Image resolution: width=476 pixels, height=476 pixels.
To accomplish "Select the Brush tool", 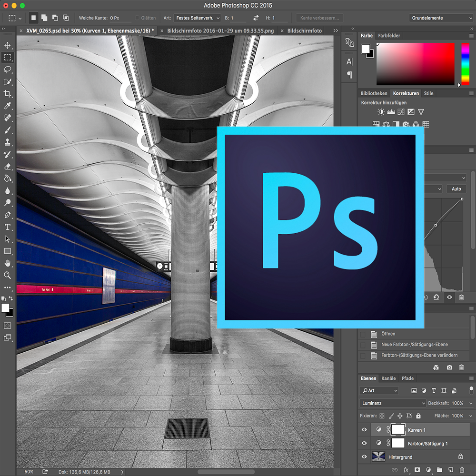I will (7, 130).
